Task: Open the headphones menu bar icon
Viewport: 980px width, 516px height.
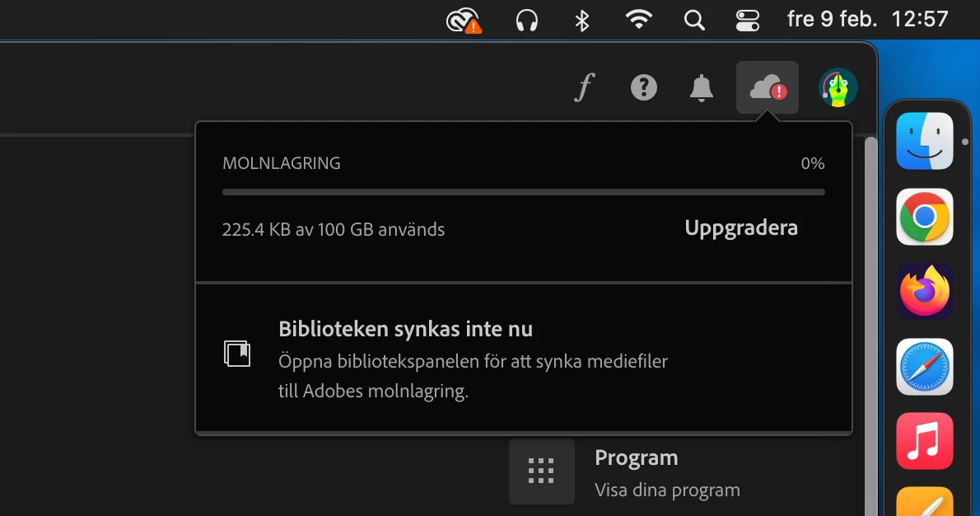Action: [527, 21]
